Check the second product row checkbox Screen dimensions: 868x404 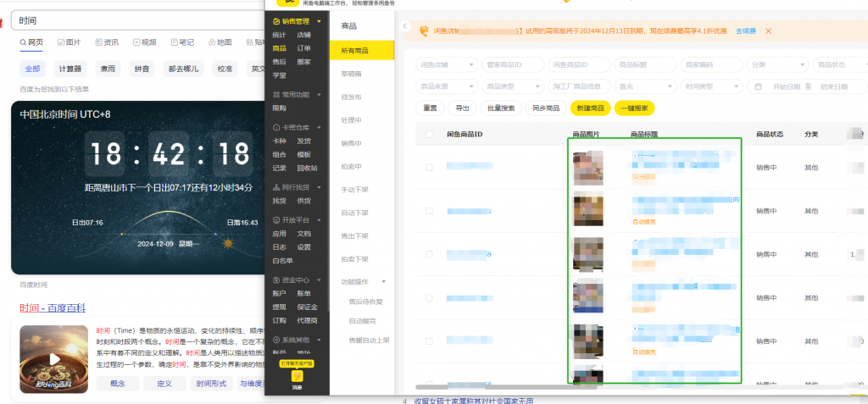[x=429, y=211]
